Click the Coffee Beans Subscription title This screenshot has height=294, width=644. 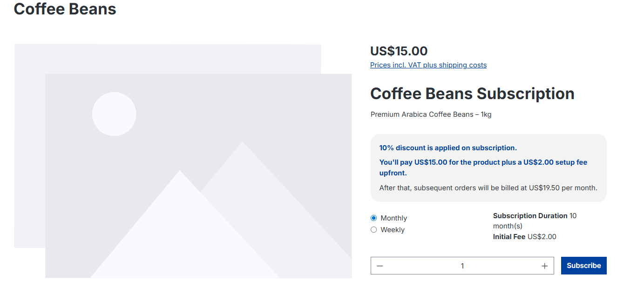[x=472, y=94]
